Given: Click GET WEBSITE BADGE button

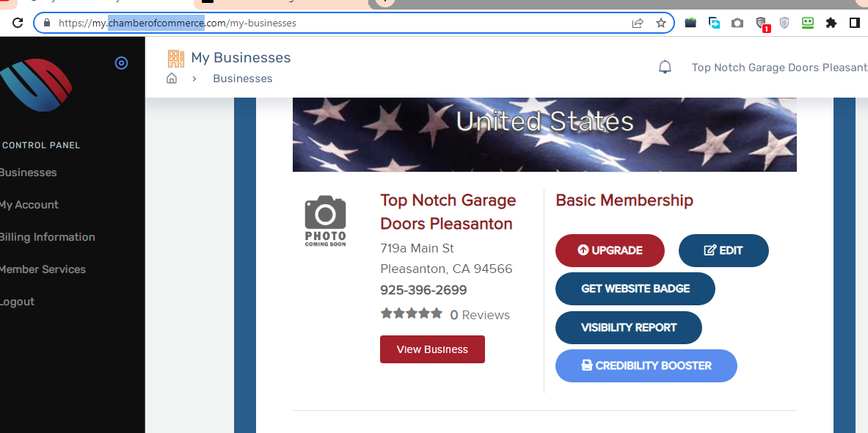Looking at the screenshot, I should tap(635, 288).
